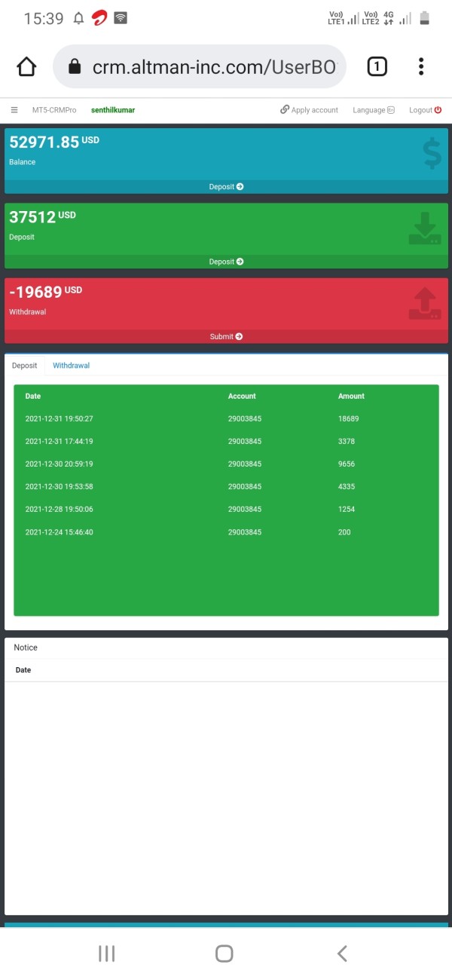
Task: Click the 37512 USD deposit total
Action: point(42,217)
